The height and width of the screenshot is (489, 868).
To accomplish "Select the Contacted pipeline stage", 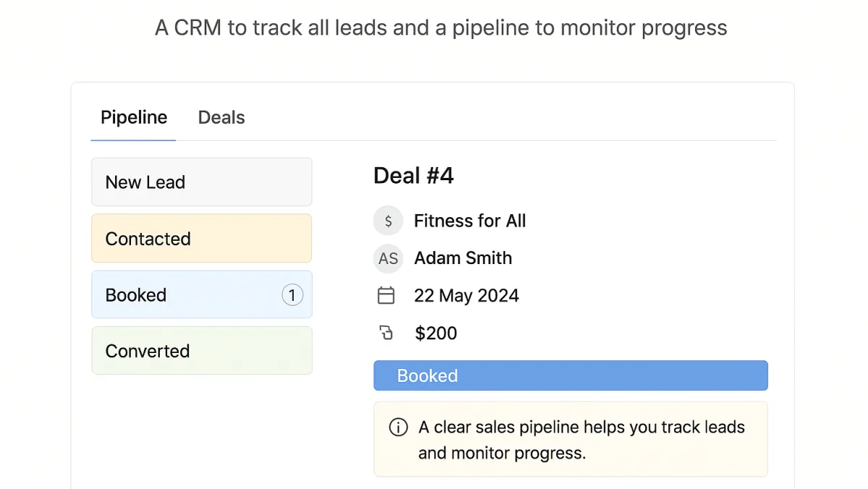I will point(202,239).
